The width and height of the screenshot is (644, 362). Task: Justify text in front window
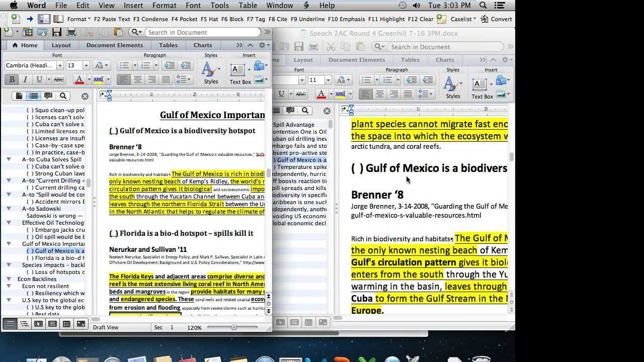click(166, 79)
